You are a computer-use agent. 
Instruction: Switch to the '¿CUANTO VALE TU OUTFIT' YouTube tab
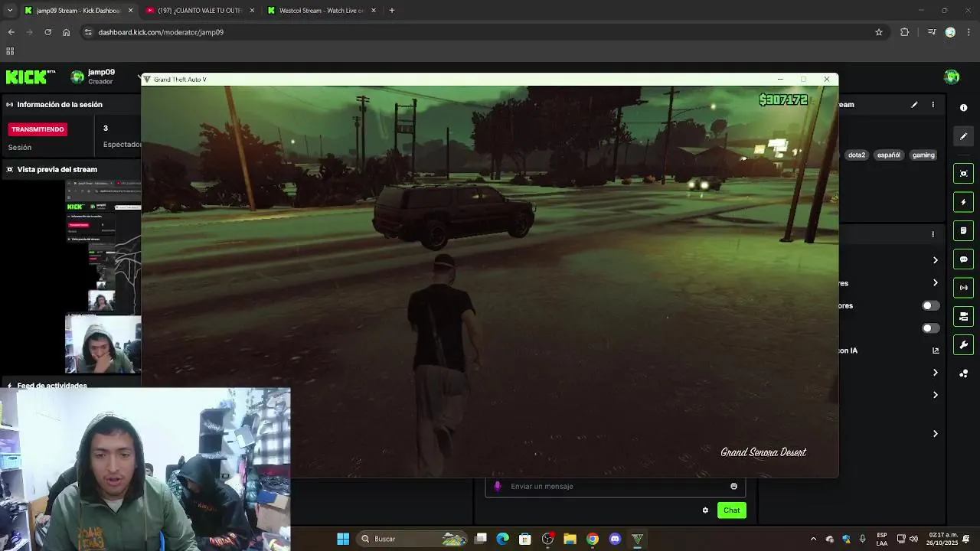[199, 11]
